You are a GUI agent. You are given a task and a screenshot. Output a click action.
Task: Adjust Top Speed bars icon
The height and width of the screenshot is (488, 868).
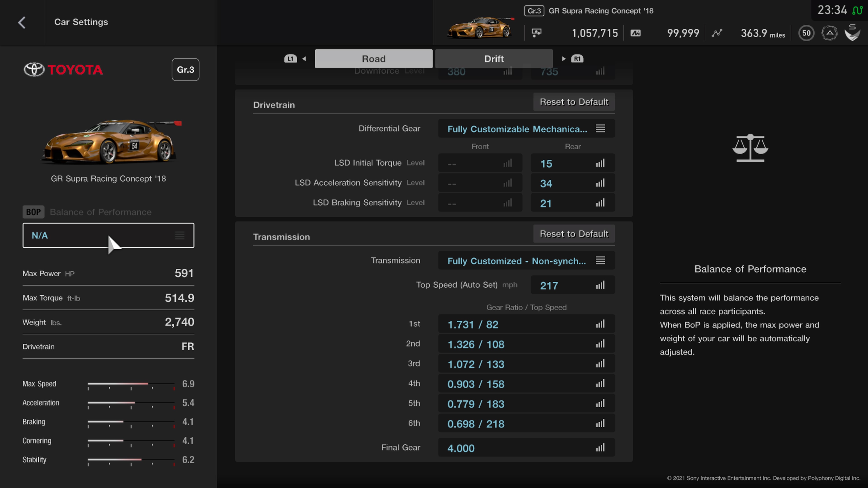(600, 285)
